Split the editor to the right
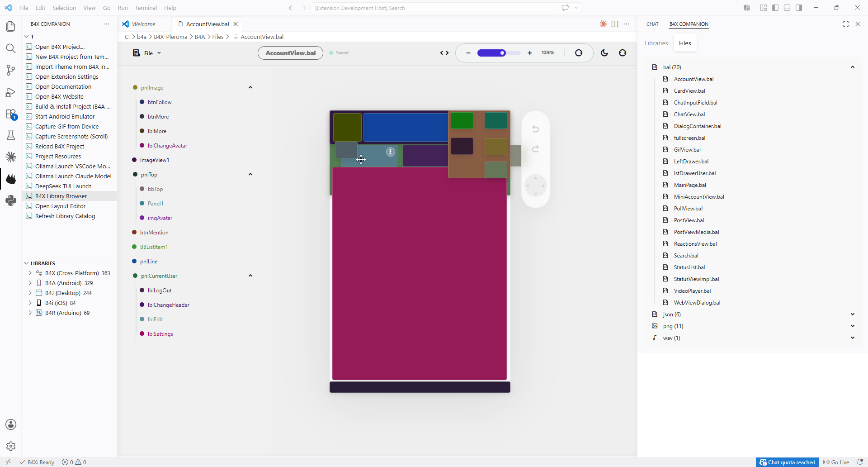Screen dimensions: 868x467 click(x=615, y=24)
